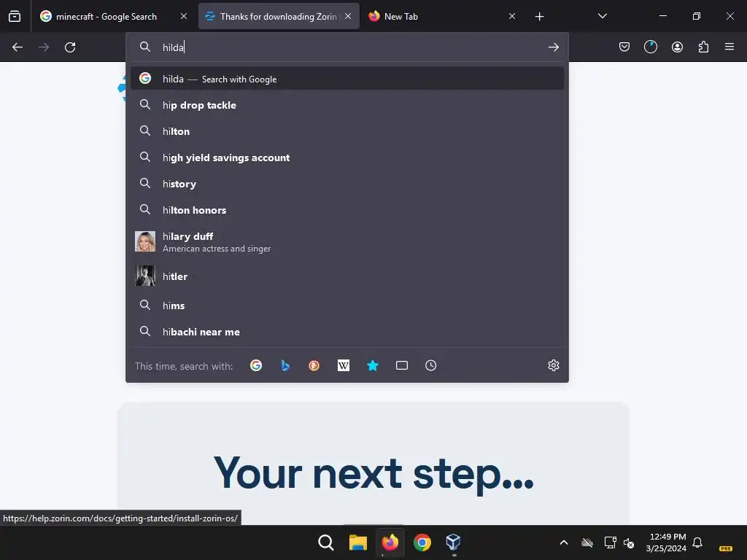Open Firefox View from the tab bar

(x=15, y=17)
